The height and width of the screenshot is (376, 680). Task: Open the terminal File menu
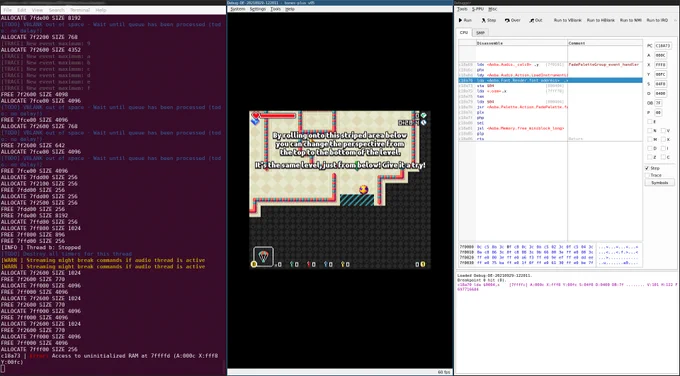(x=8, y=10)
